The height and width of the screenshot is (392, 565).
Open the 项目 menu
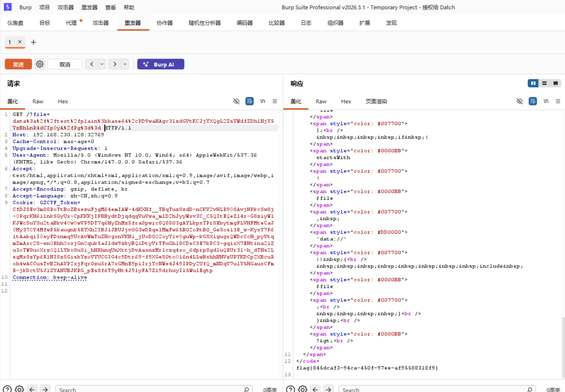coord(45,7)
